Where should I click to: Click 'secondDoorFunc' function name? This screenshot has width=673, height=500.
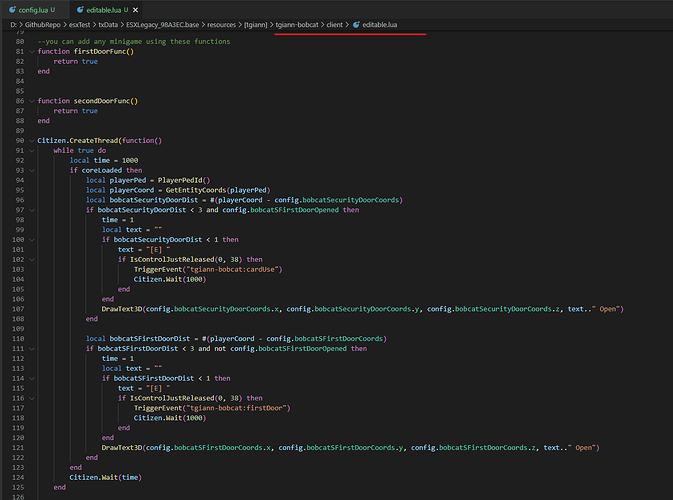pos(102,101)
